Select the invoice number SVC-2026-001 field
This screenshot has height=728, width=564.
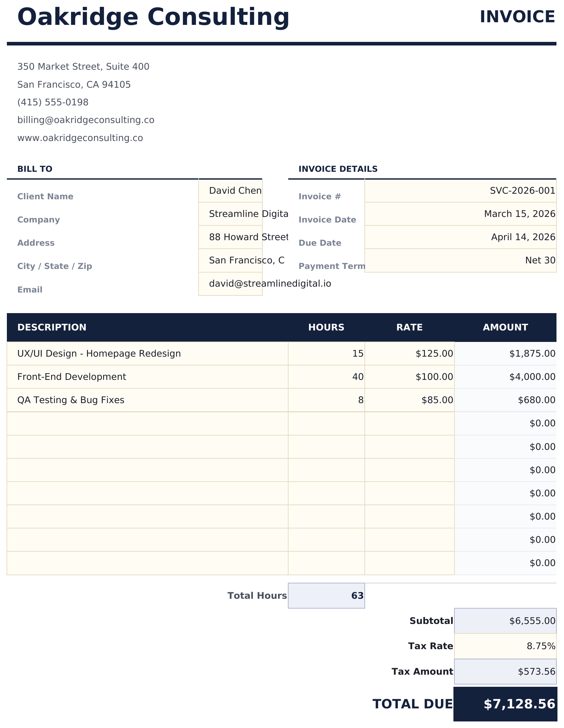(x=460, y=191)
